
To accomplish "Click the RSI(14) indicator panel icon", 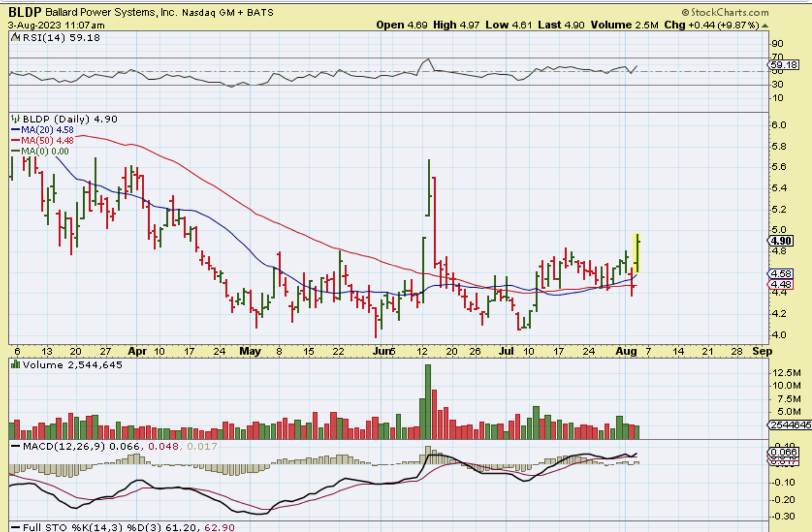I will 15,38.
